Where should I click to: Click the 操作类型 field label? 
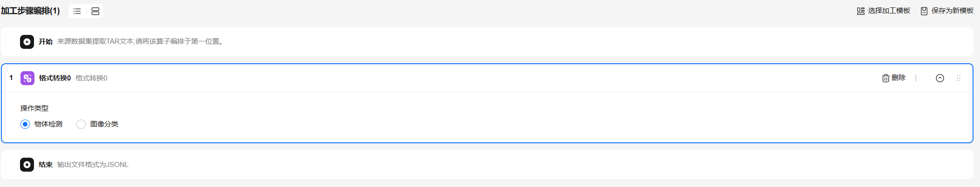(34, 108)
